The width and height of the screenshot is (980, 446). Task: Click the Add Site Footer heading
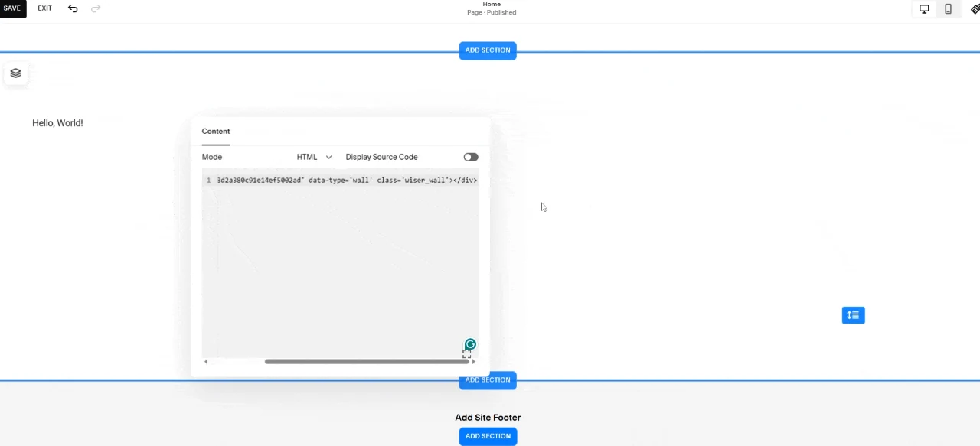[x=488, y=418]
